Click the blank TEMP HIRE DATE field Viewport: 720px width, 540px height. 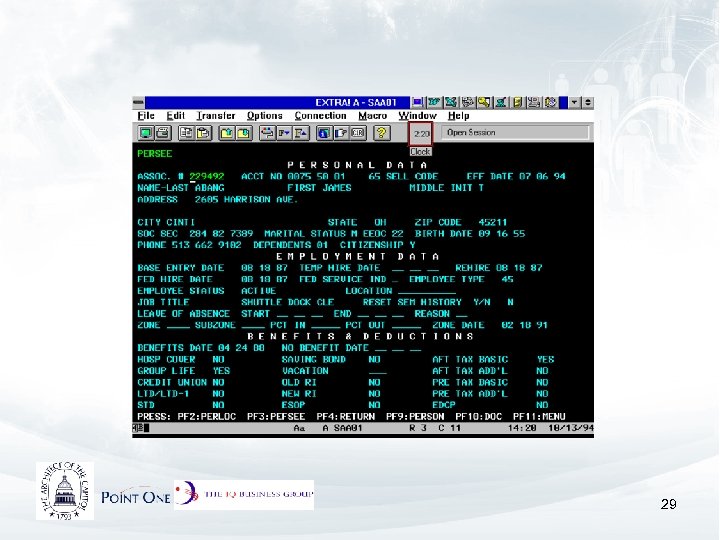(x=415, y=268)
